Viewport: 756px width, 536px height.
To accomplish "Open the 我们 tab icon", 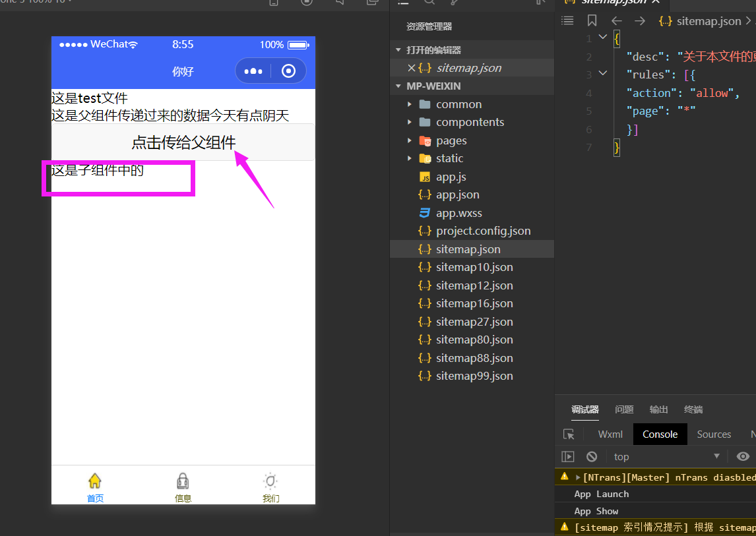I will click(x=270, y=481).
